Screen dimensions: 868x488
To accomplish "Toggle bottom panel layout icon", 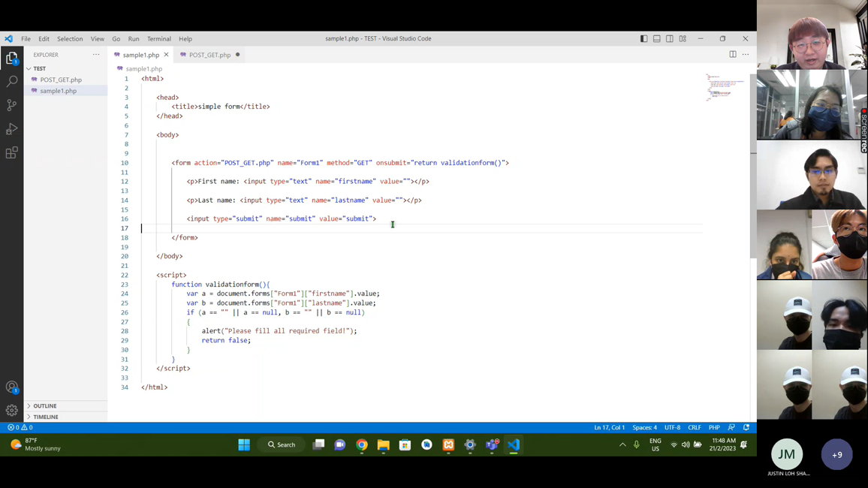I will click(656, 39).
